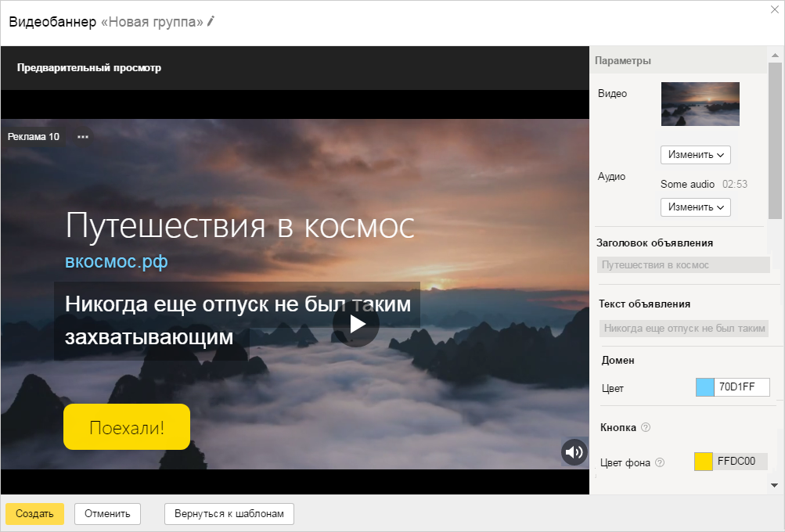Image resolution: width=785 pixels, height=532 pixels.
Task: Open the help icon next to Цвет фона
Action: tap(660, 462)
